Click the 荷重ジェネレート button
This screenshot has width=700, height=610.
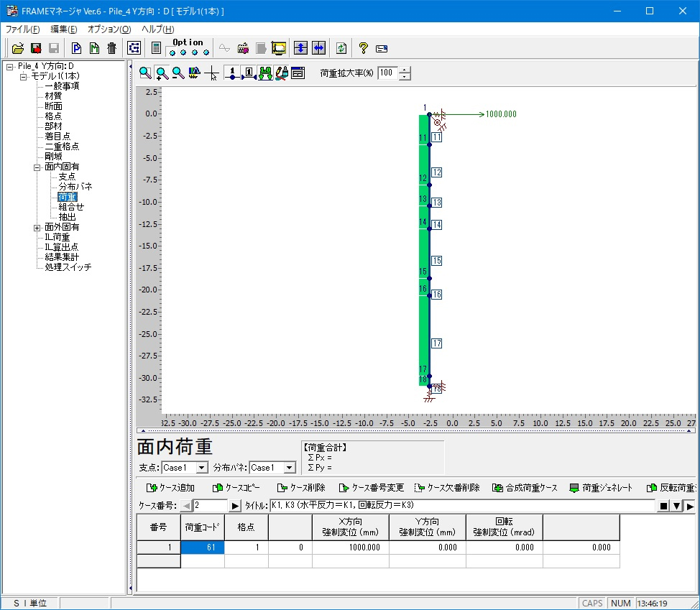[x=601, y=488]
